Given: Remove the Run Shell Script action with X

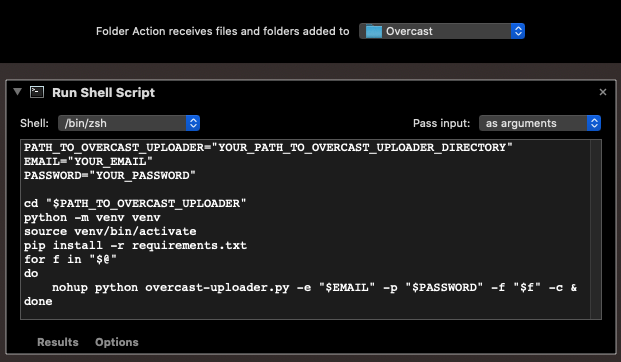Looking at the screenshot, I should click(603, 92).
